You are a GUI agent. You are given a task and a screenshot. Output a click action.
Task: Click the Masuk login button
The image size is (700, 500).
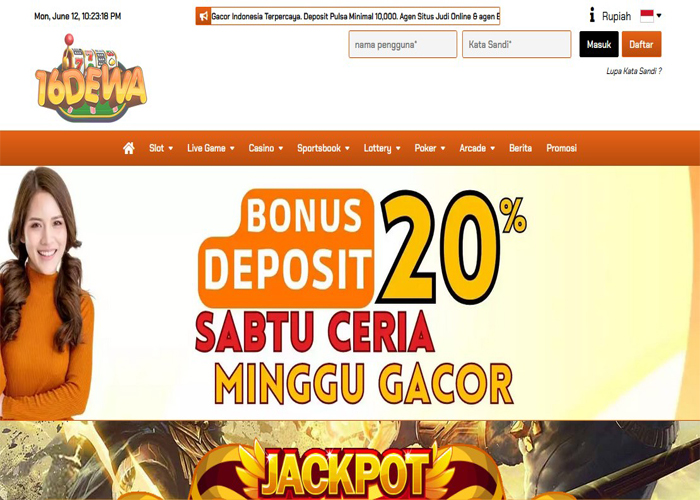click(x=599, y=44)
